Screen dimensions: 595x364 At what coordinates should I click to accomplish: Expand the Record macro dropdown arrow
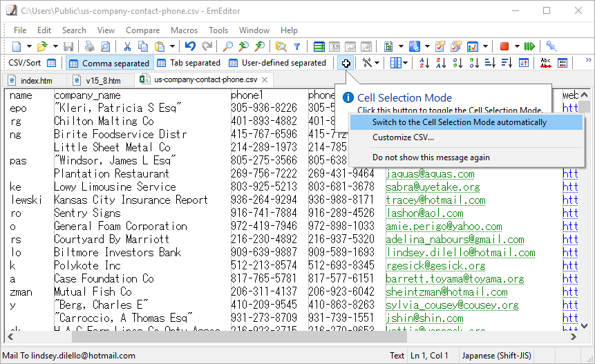(517, 47)
